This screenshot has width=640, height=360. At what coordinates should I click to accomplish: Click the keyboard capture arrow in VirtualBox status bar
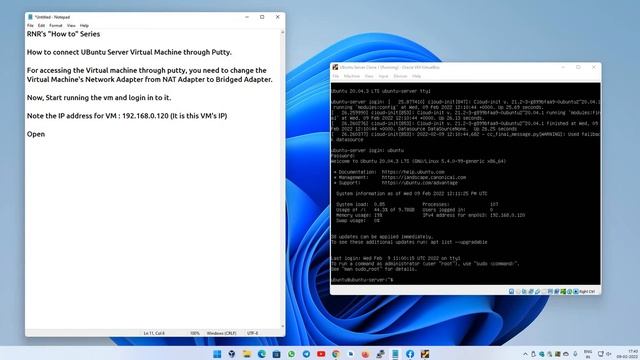[x=576, y=291]
